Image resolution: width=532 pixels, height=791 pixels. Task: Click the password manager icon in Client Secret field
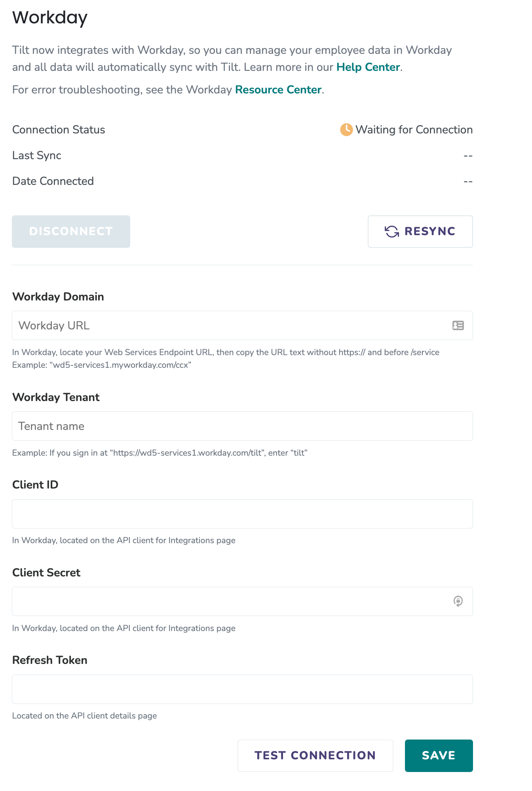click(x=458, y=601)
